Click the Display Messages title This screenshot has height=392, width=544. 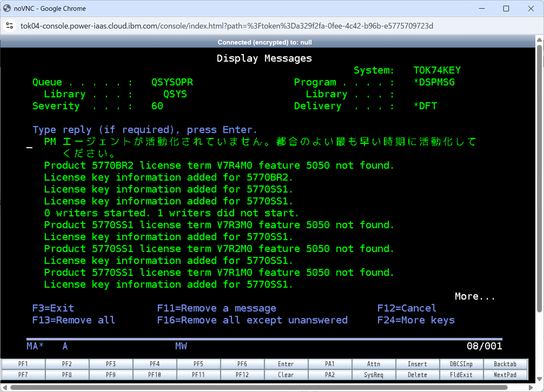tap(264, 58)
